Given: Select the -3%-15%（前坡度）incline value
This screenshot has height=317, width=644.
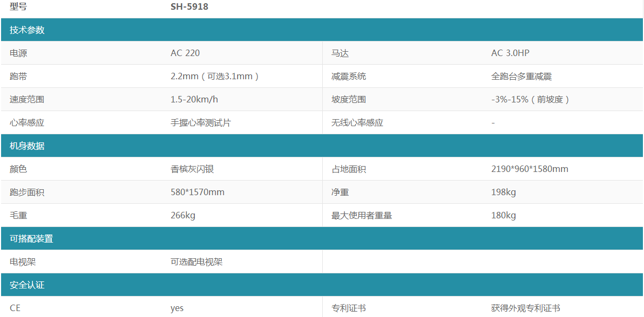Looking at the screenshot, I should click(531, 100).
